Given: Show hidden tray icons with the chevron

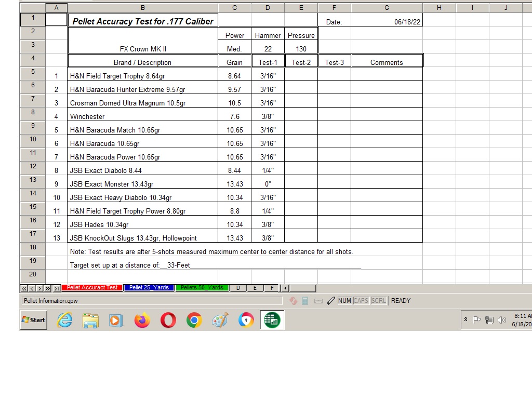Looking at the screenshot, I should pyautogui.click(x=466, y=320).
